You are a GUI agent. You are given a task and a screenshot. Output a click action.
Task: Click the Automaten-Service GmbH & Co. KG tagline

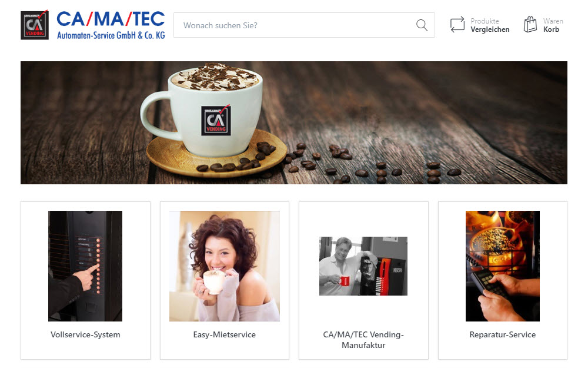tap(111, 35)
